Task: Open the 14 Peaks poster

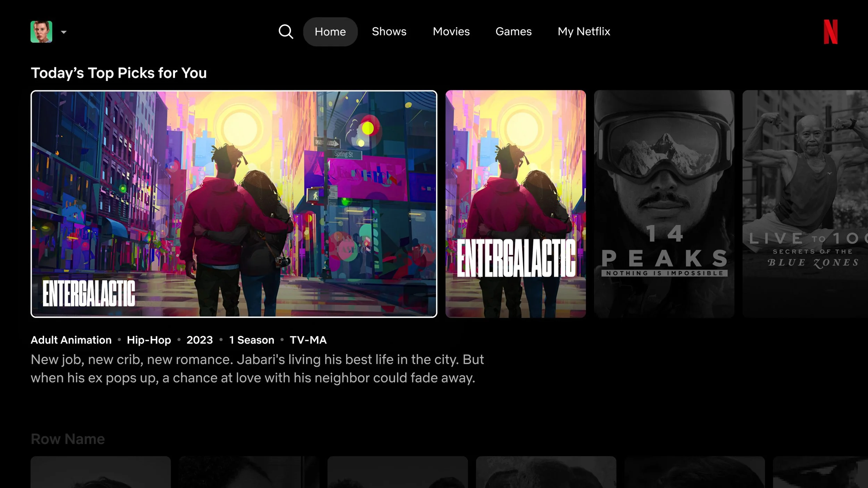Action: click(x=664, y=204)
